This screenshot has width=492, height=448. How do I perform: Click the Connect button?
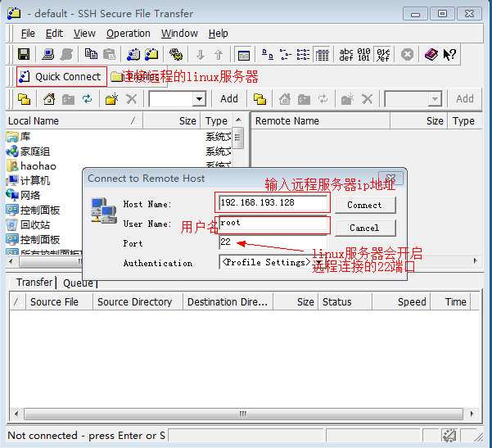tap(365, 205)
